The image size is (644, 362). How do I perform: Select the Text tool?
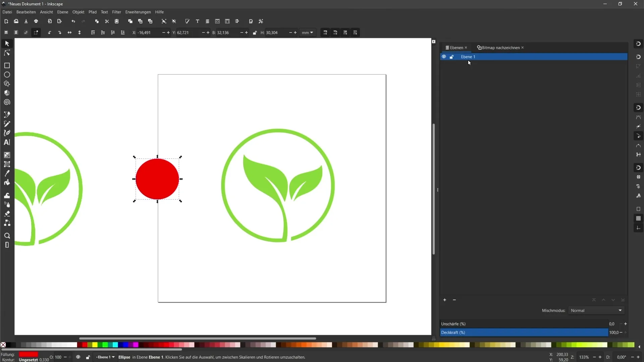point(7,142)
